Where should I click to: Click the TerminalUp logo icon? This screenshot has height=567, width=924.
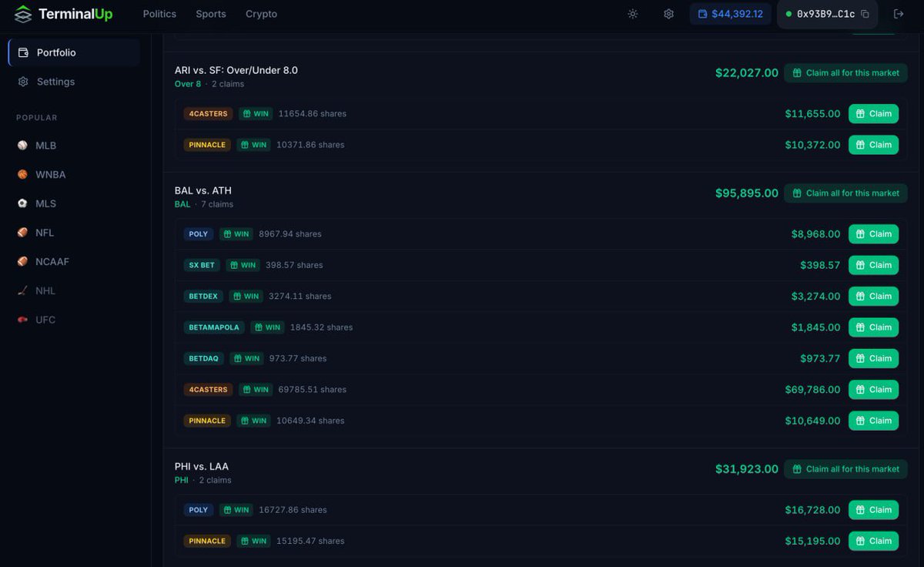point(23,14)
